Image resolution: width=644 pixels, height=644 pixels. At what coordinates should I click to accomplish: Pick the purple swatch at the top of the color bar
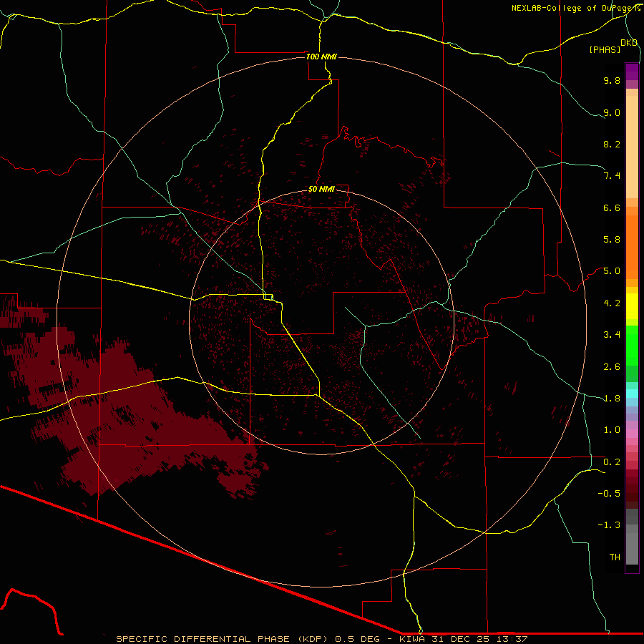(632, 72)
